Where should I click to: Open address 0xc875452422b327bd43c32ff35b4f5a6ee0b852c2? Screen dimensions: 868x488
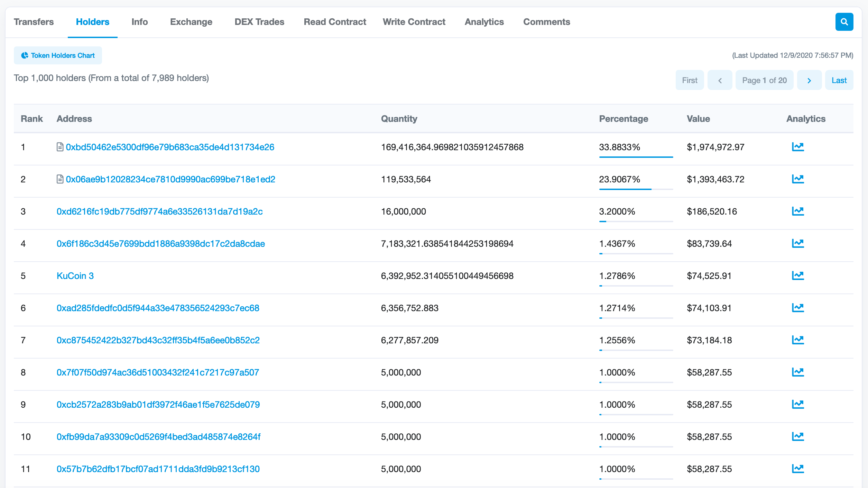click(158, 340)
